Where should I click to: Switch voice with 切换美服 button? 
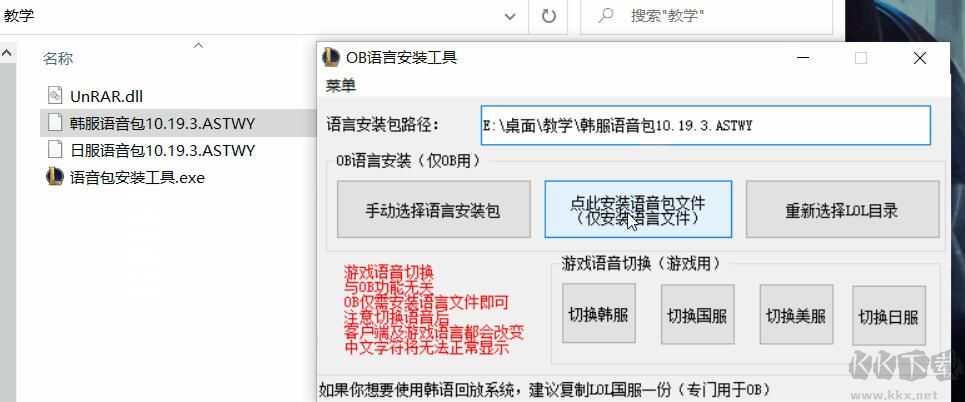(x=796, y=315)
